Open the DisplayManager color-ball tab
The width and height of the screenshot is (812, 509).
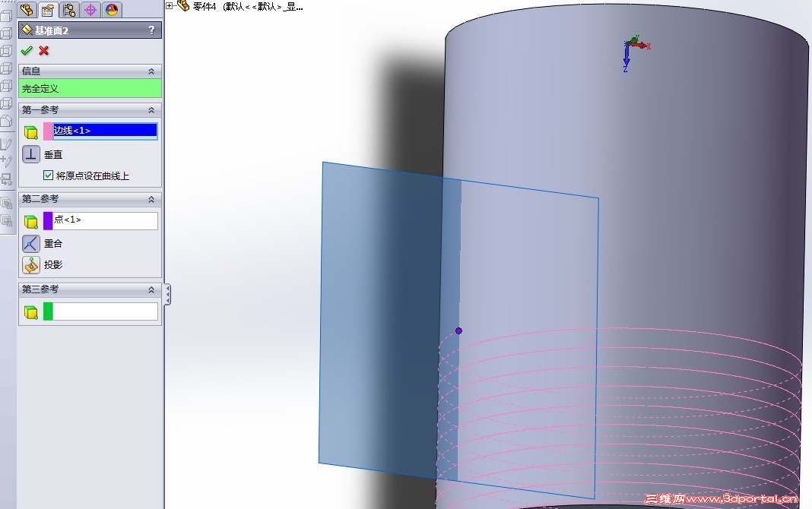111,9
